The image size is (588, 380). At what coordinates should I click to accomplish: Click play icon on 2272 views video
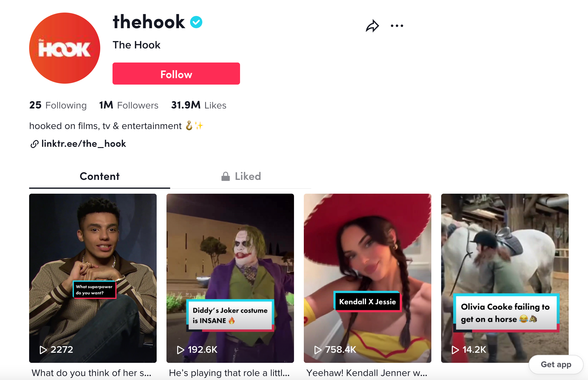[x=43, y=350]
